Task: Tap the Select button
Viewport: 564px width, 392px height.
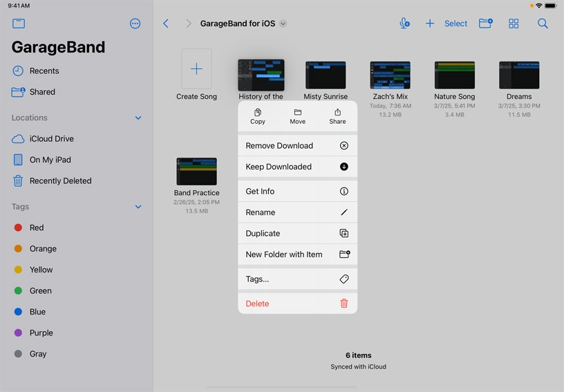Action: (455, 24)
